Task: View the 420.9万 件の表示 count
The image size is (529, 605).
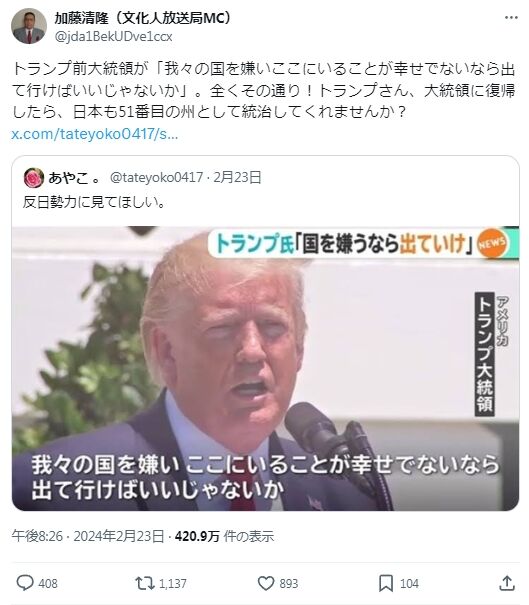Action: click(x=224, y=536)
